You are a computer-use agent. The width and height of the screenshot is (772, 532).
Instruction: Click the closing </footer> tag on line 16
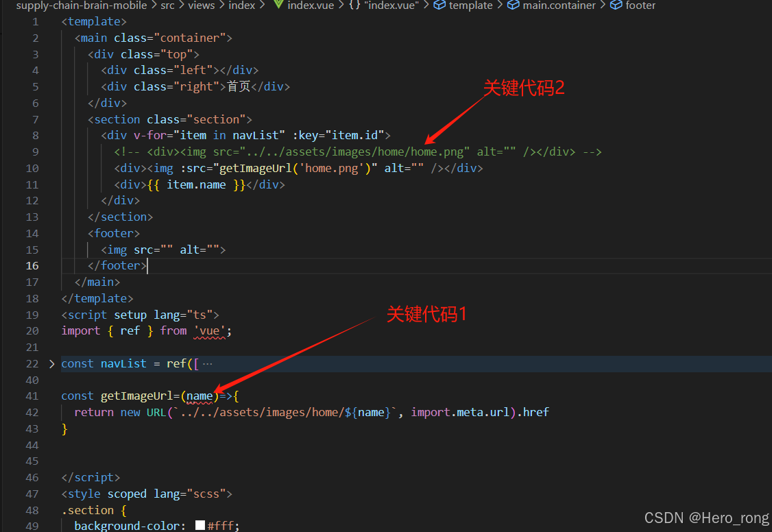tap(117, 266)
